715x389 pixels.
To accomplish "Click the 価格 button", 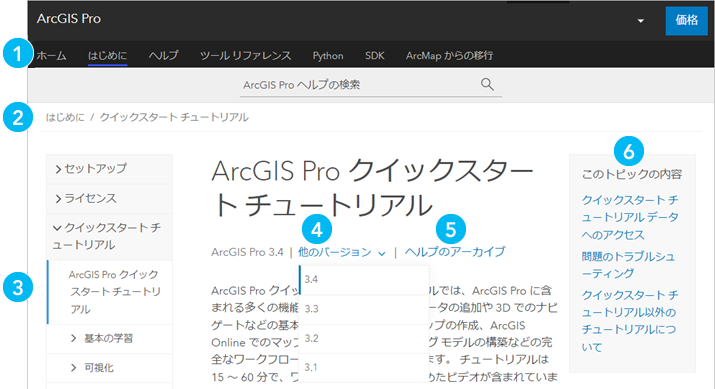I will pos(686,21).
